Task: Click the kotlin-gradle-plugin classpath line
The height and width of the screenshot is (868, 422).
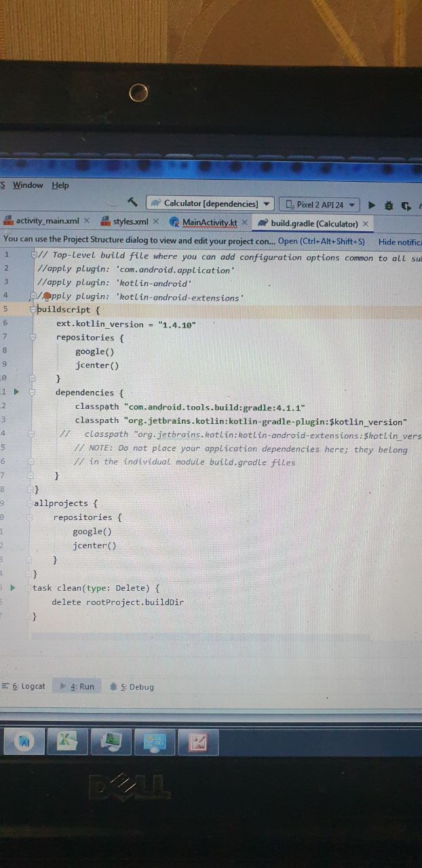Action: pos(241,421)
